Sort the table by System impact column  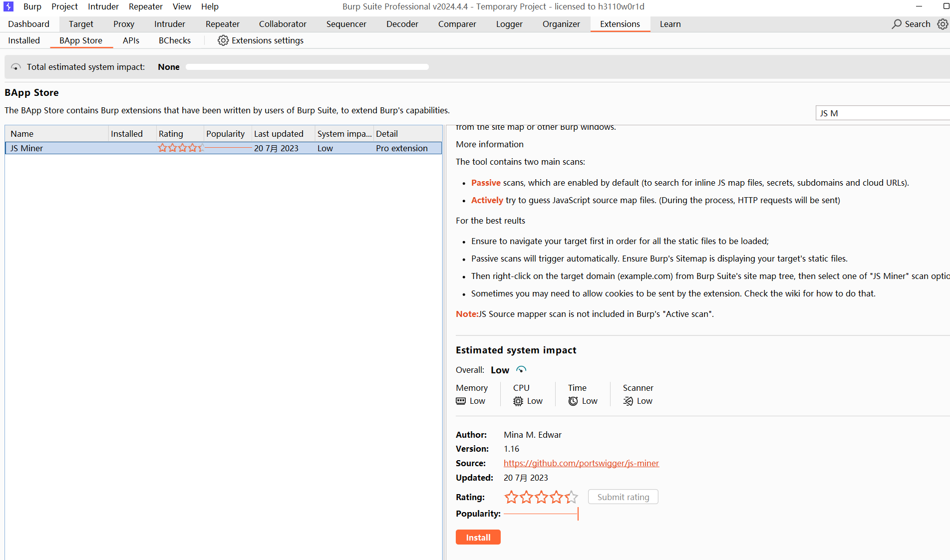tap(344, 134)
